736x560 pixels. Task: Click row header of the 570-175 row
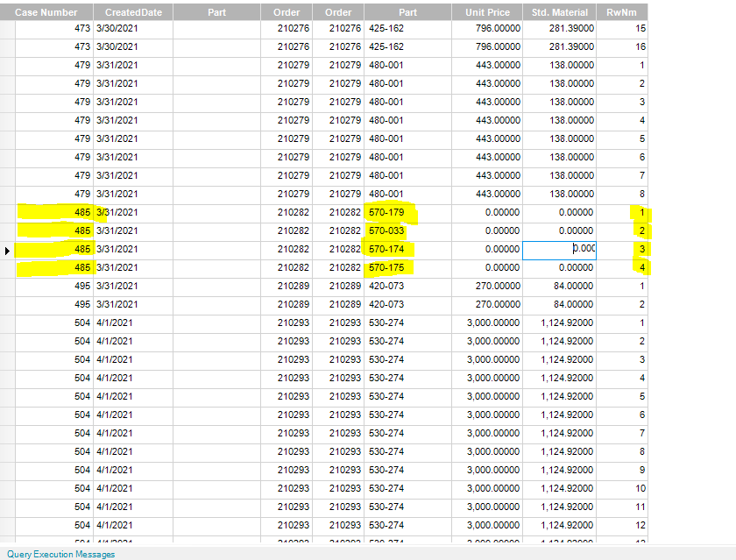pyautogui.click(x=8, y=267)
